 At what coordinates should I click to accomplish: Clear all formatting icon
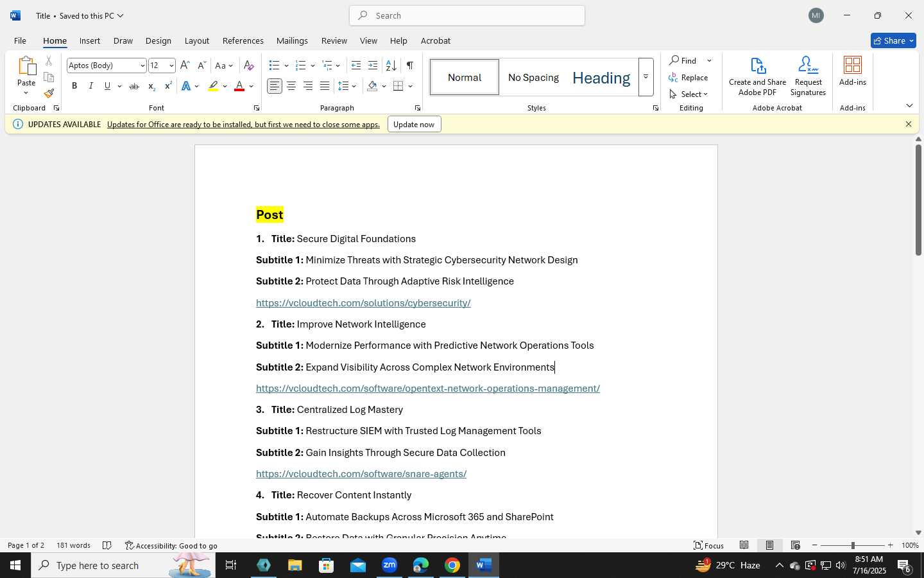pos(249,66)
